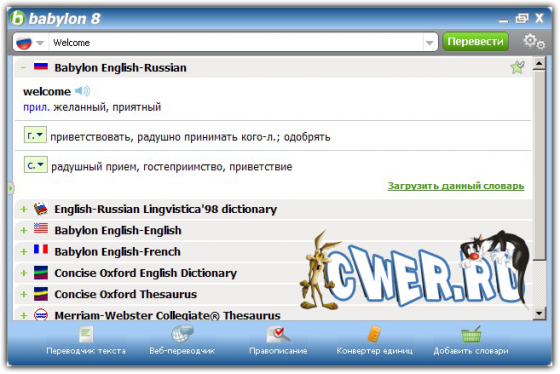Open the г. verb dropdown
560x374 pixels.
point(35,135)
